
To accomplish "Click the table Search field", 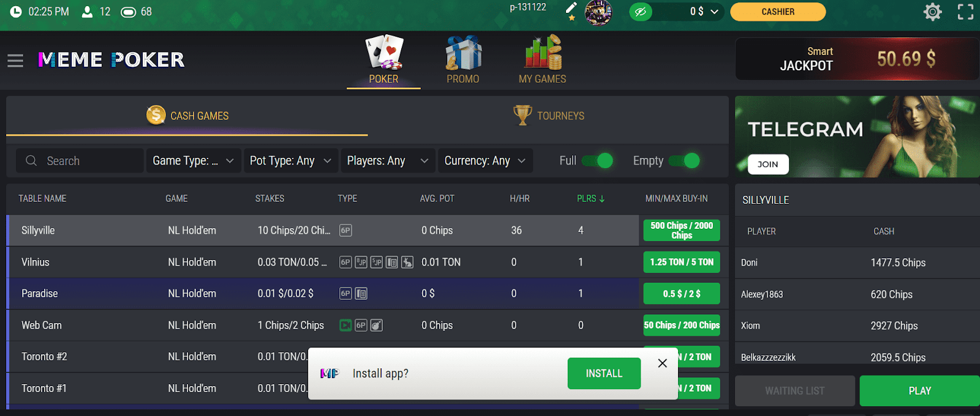I will point(80,161).
